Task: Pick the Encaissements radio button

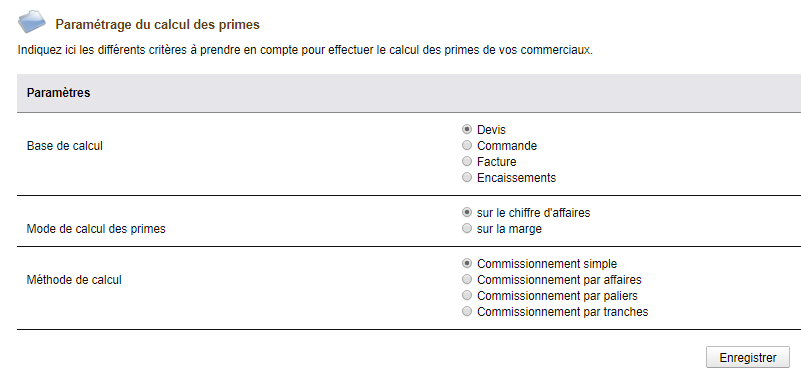Action: pos(466,178)
